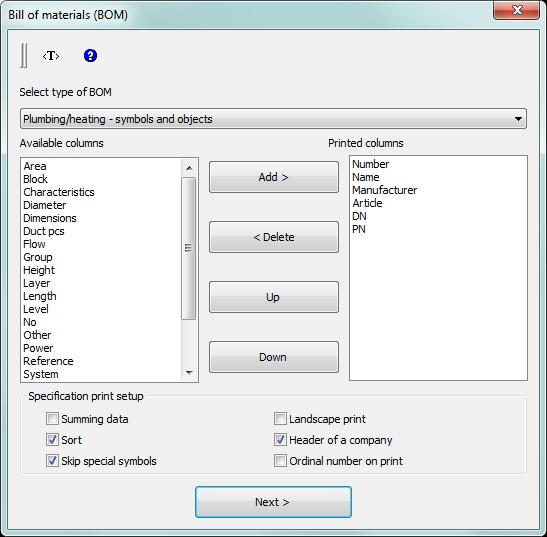Uncheck the Sort checkbox
The image size is (547, 537).
52,440
